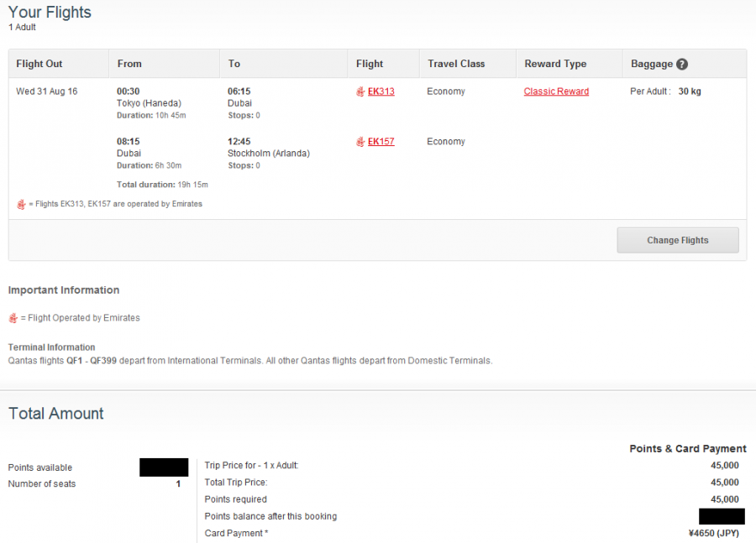Click the 'Terminal Information' heading
This screenshot has height=543, width=756.
click(51, 347)
